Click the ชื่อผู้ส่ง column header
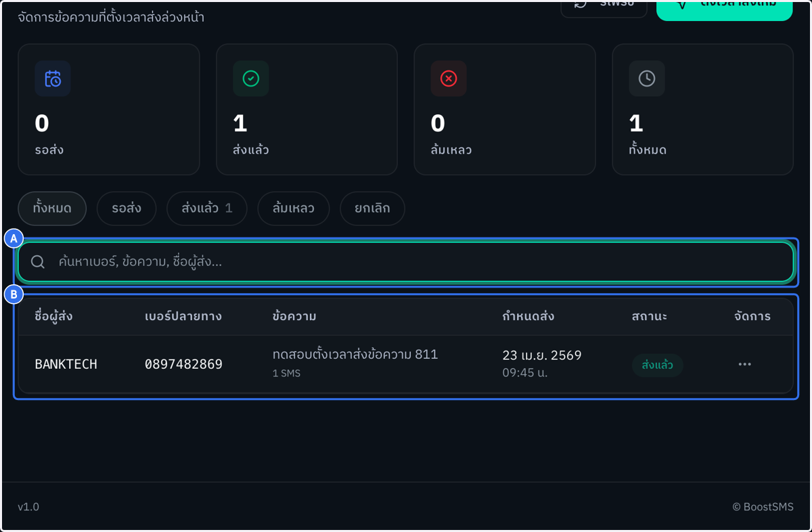The width and height of the screenshot is (812, 532). coord(53,316)
